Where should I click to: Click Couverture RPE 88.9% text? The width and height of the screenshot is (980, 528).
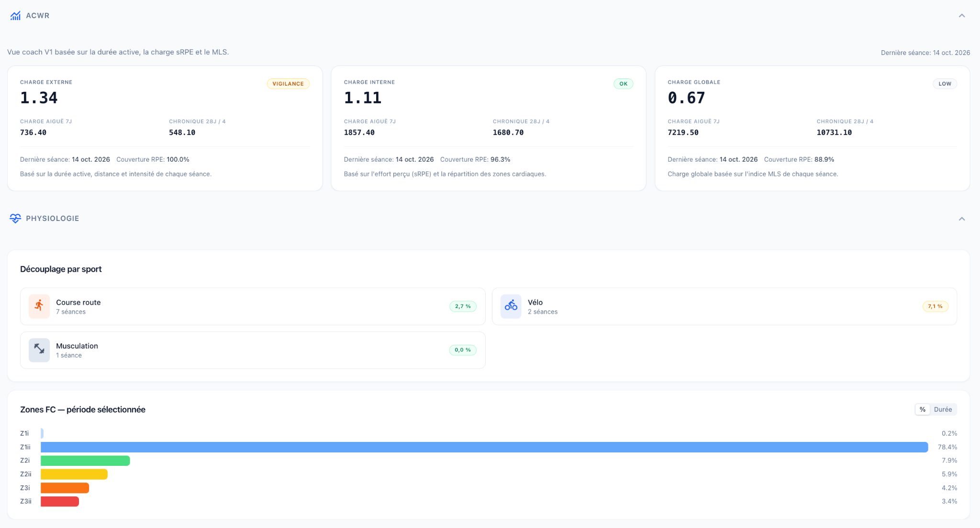pyautogui.click(x=799, y=159)
